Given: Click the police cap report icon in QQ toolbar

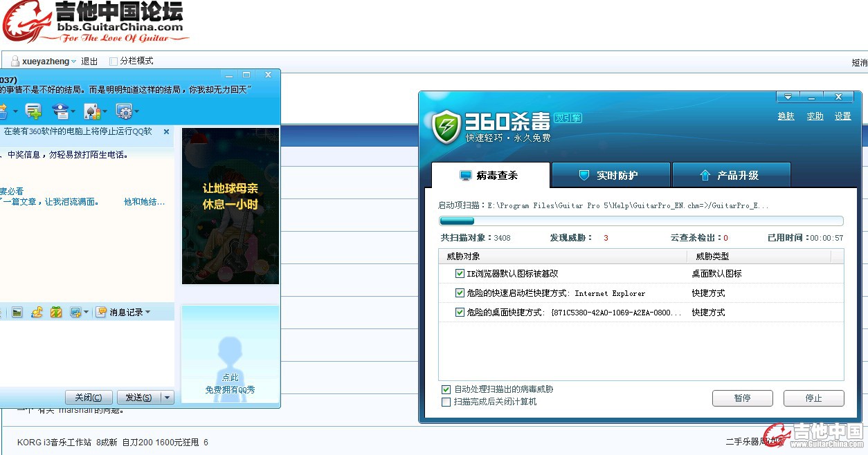Looking at the screenshot, I should tap(62, 111).
